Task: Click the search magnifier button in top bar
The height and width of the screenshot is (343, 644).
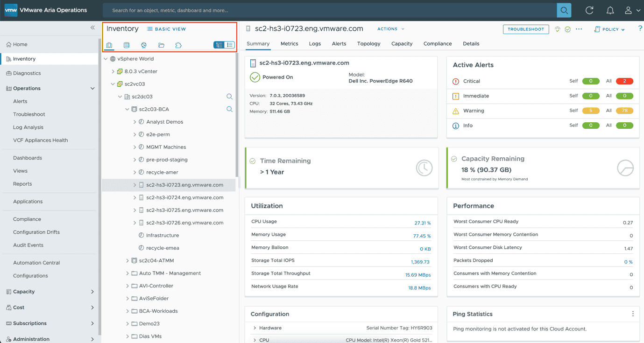Action: (x=564, y=10)
